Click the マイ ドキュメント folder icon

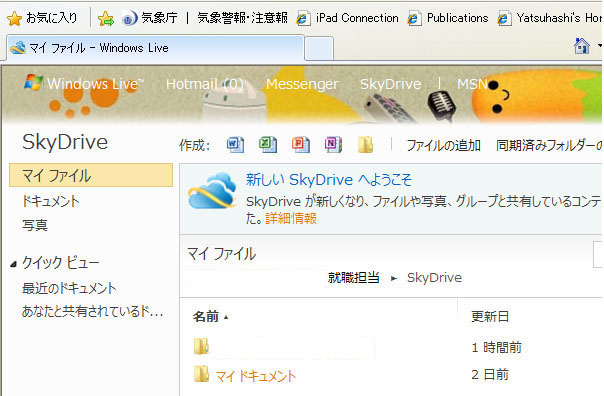tap(201, 374)
